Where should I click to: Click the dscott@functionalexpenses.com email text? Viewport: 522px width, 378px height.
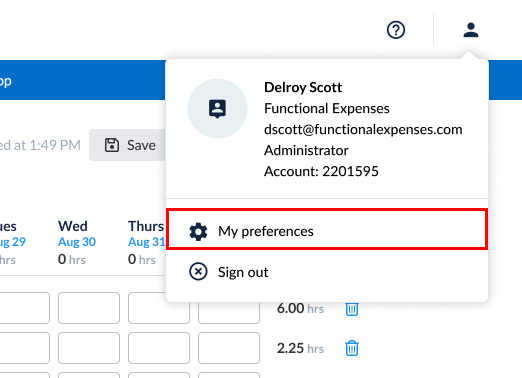click(363, 129)
